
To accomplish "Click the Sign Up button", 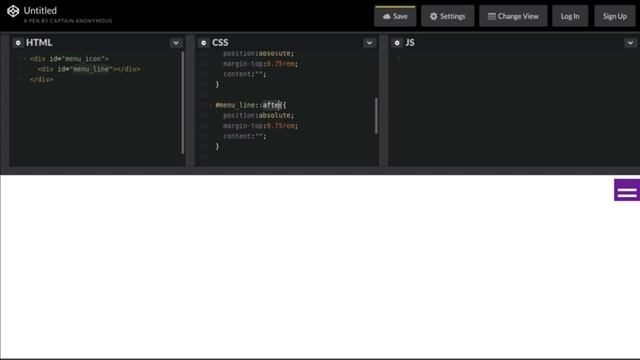I will (x=615, y=16).
